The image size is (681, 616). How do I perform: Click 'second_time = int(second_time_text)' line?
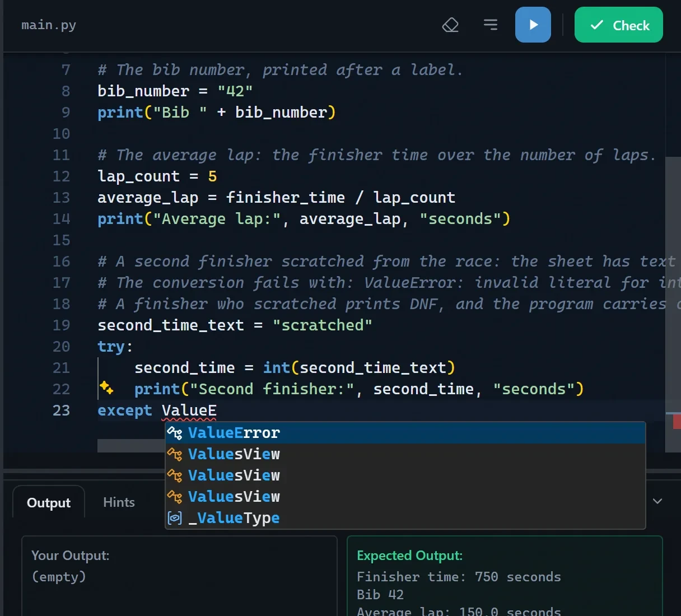tap(295, 368)
